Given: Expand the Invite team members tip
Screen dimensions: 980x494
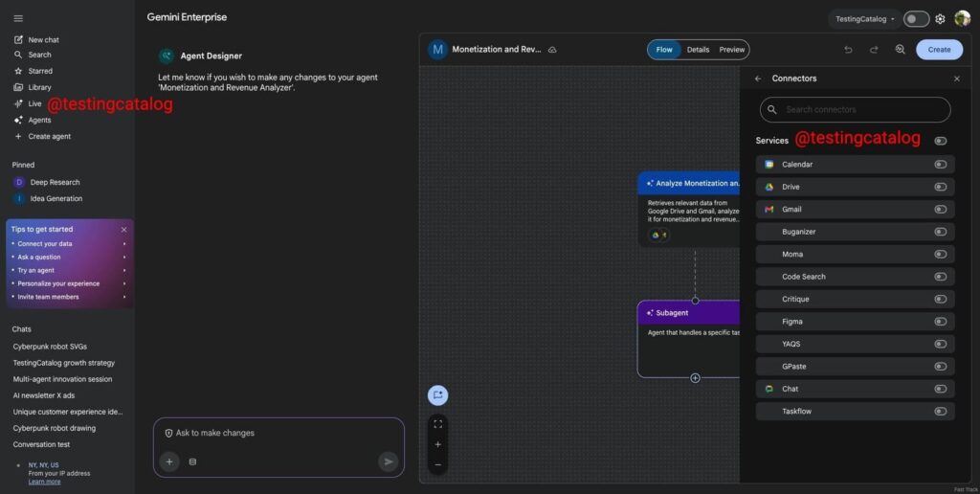Looking at the screenshot, I should 69,297.
